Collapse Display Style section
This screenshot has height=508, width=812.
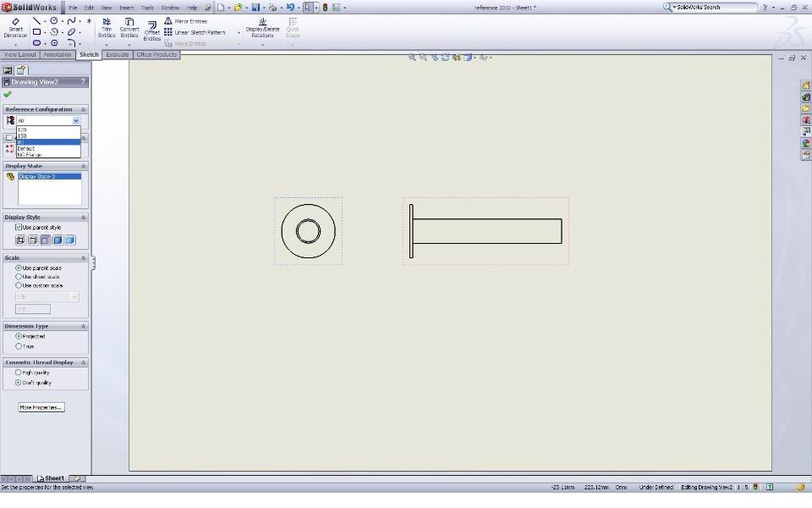83,218
